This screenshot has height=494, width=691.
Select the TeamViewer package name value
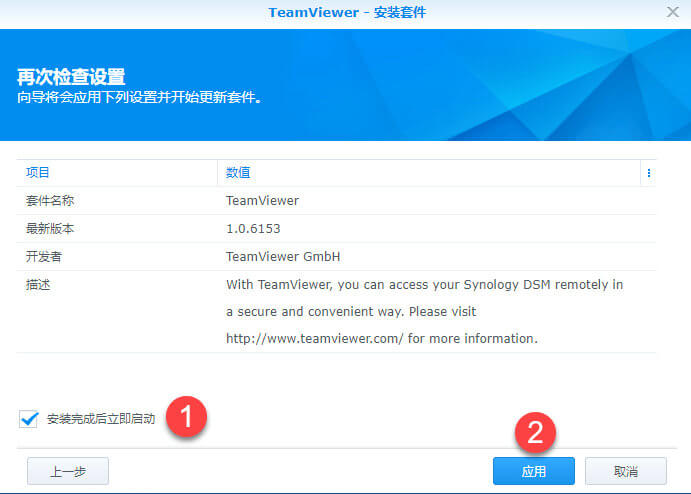[262, 201]
